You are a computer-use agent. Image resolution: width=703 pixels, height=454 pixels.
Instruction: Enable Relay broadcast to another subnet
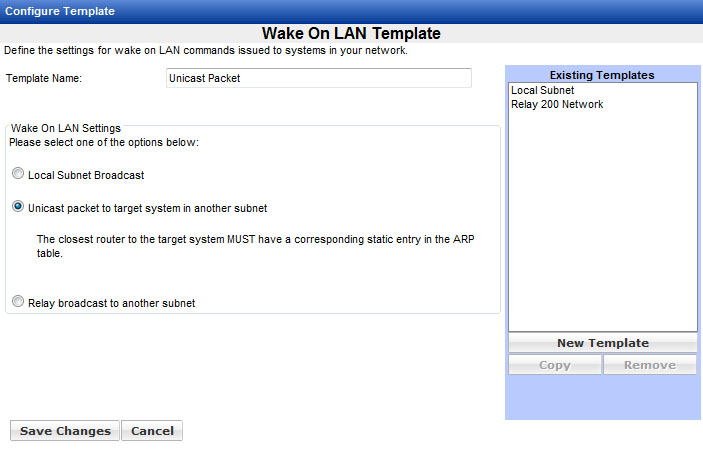(x=17, y=302)
